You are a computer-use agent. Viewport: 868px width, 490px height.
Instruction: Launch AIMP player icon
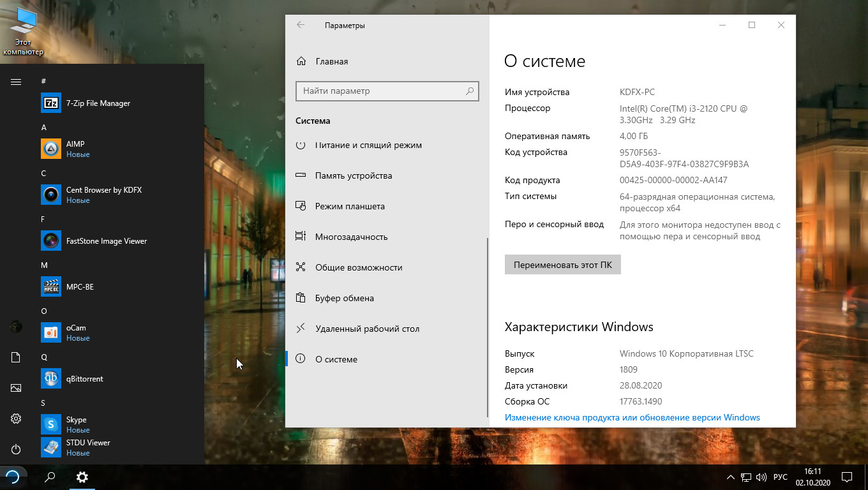tap(51, 149)
